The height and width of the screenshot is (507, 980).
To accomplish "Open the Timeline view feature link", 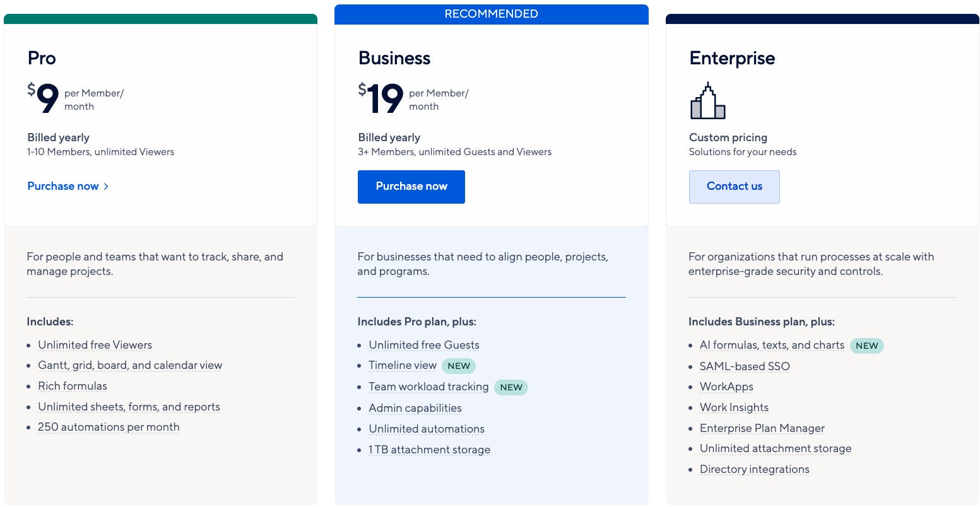I will tap(403, 366).
